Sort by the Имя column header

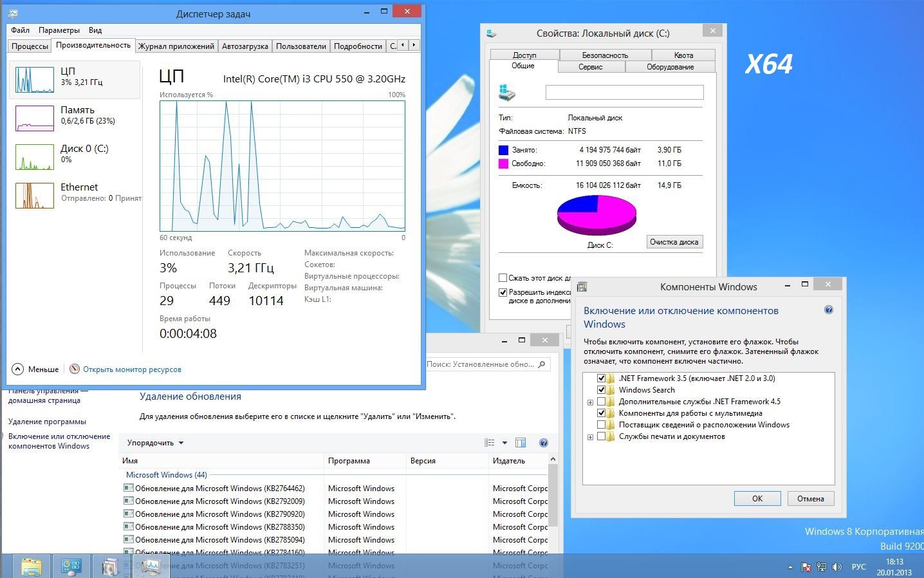tap(222, 461)
